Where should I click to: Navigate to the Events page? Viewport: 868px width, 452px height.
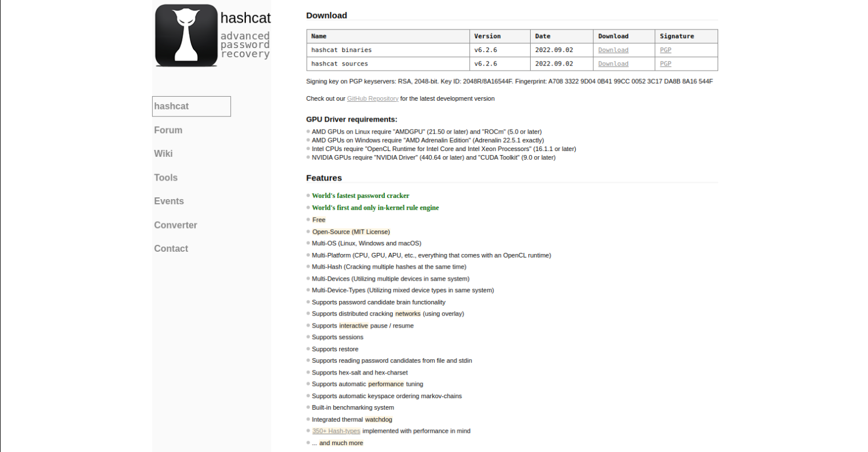click(x=169, y=201)
